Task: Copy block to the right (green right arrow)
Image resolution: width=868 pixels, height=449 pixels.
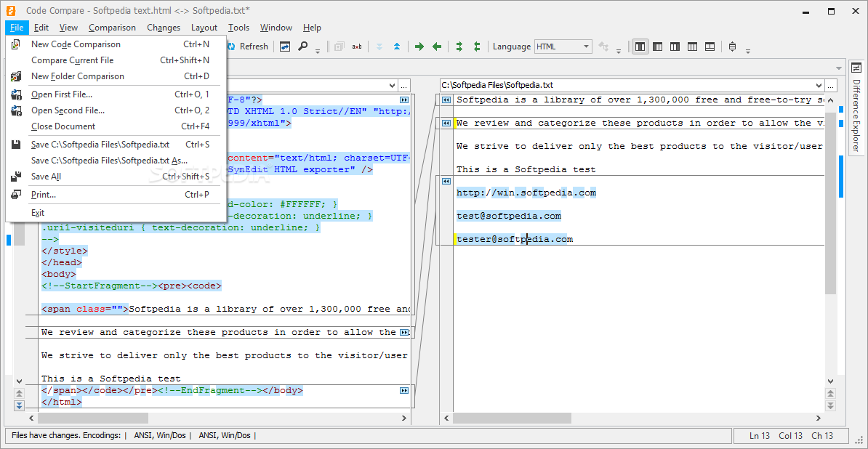Action: (419, 46)
